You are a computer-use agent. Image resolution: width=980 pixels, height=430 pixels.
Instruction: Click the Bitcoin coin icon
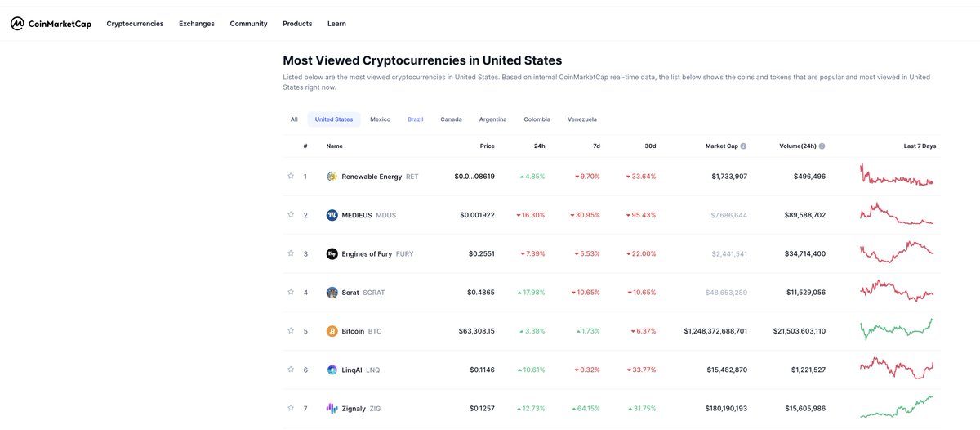[x=332, y=331]
